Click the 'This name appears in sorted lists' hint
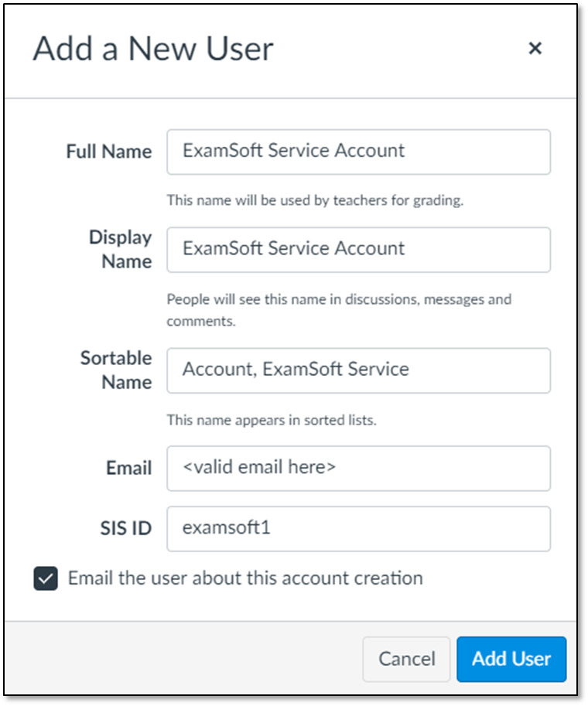 pos(272,420)
